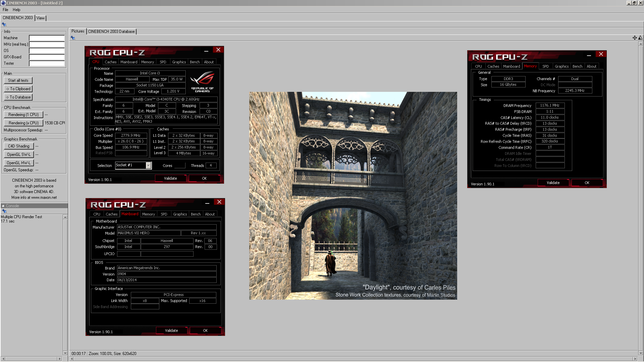Open the Help menu
This screenshot has width=644, height=362.
(16, 10)
